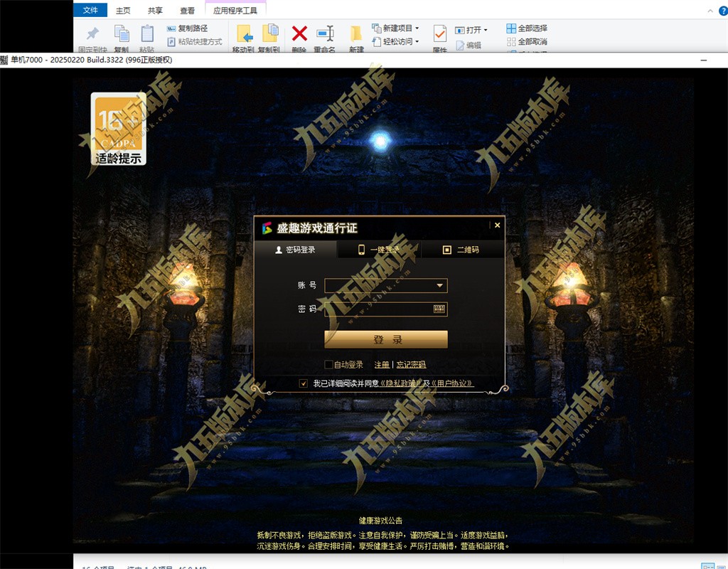
Task: Open the 忘记密码 forgot password link
Action: pos(410,365)
